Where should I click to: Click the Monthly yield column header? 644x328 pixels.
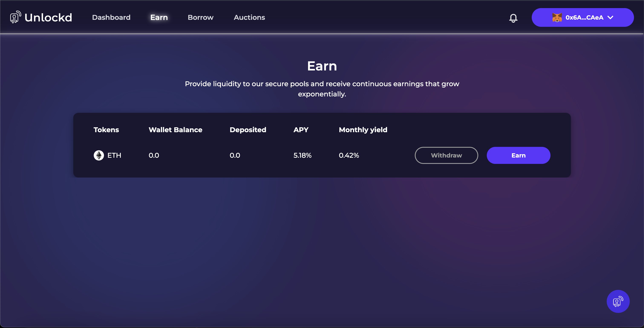pos(363,130)
